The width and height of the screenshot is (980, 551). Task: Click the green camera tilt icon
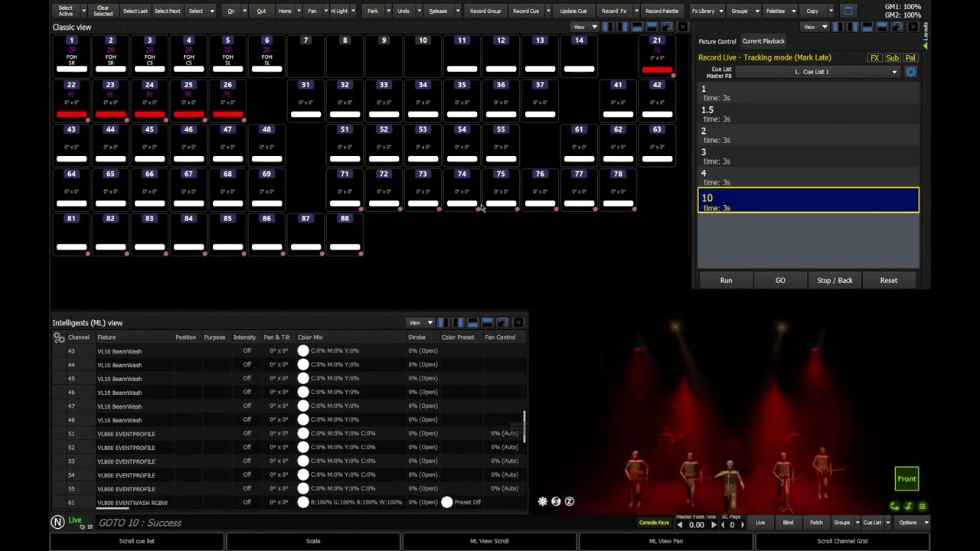pos(909,506)
